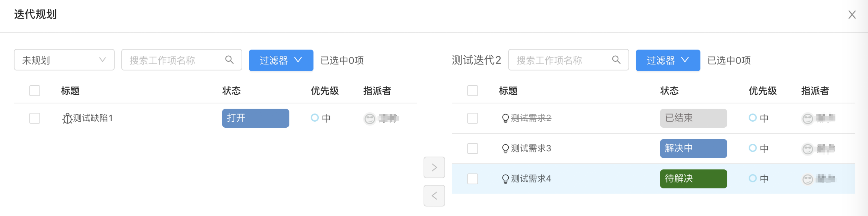The width and height of the screenshot is (868, 216).
Task: Move items left with the arrow button
Action: 434,196
